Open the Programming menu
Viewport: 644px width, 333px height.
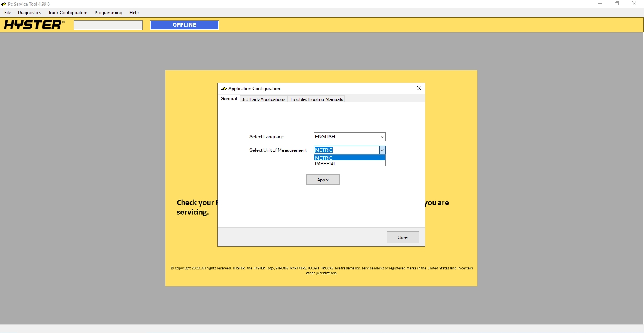108,13
